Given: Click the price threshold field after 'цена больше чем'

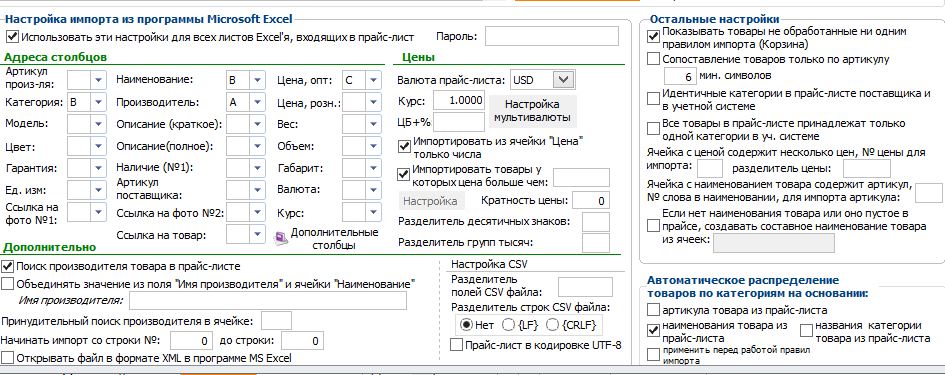Looking at the screenshot, I should (581, 177).
